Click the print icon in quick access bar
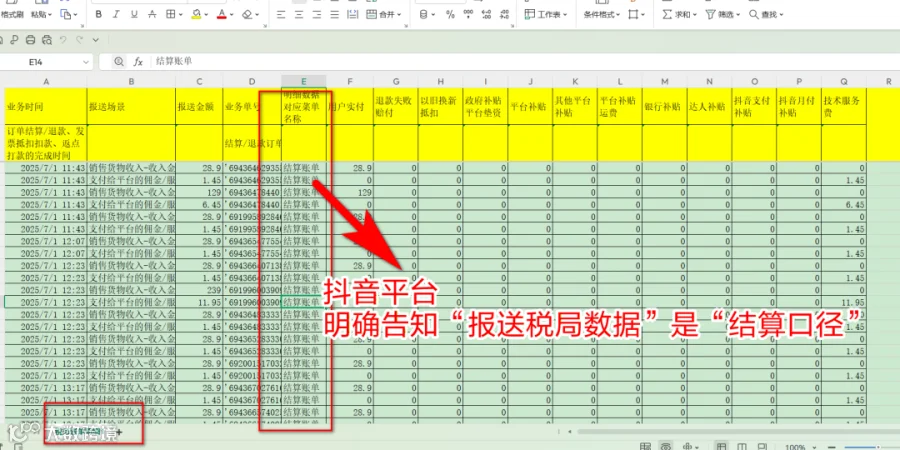This screenshot has width=900, height=450. (30, 40)
